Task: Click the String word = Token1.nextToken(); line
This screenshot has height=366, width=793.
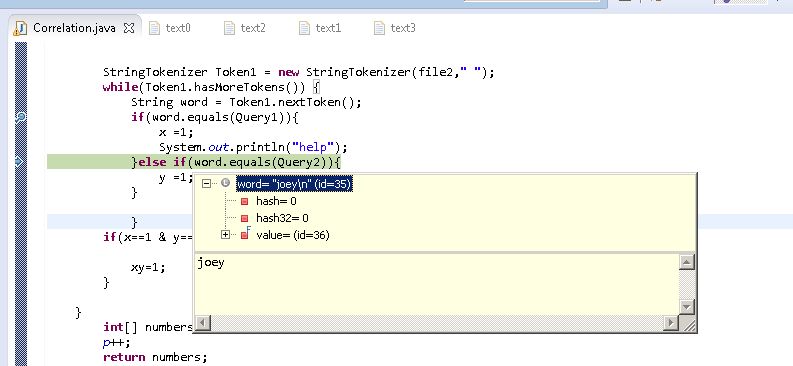Action: tap(246, 102)
